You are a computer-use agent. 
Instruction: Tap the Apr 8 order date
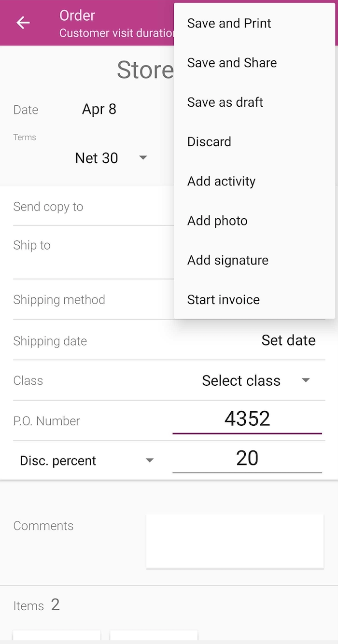pyautogui.click(x=99, y=109)
